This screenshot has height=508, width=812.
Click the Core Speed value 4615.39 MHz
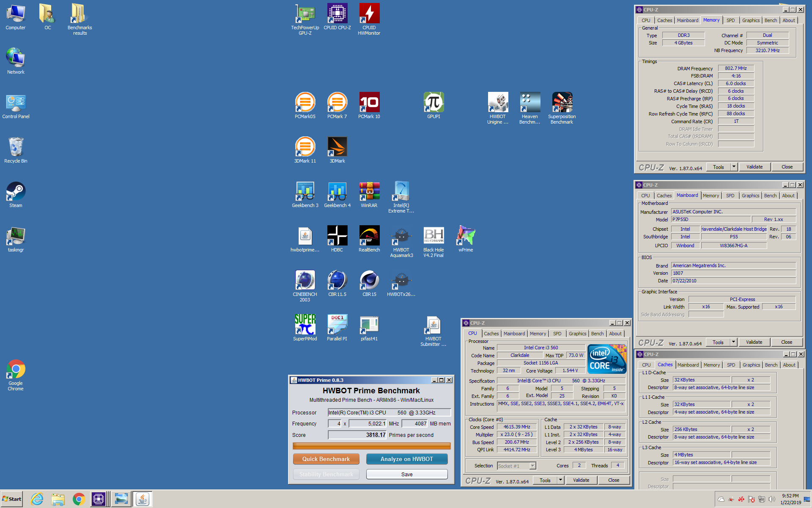(517, 427)
